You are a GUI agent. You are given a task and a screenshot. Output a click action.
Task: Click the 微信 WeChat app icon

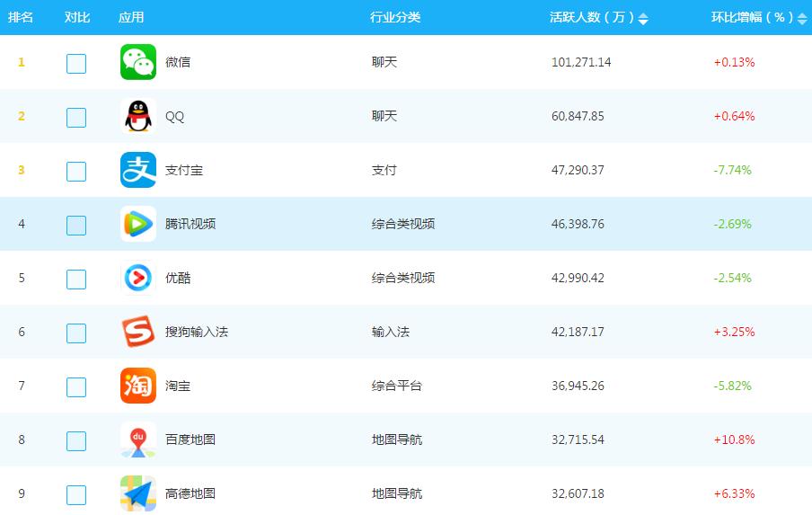pyautogui.click(x=138, y=62)
